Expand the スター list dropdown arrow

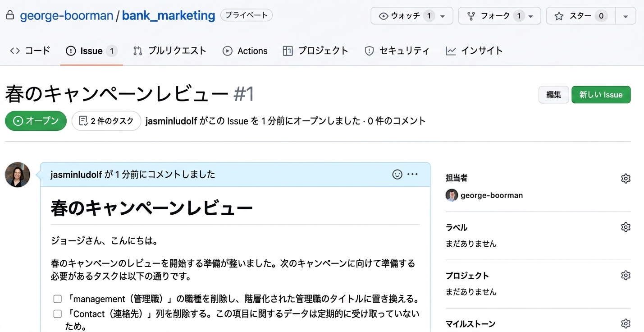click(626, 16)
